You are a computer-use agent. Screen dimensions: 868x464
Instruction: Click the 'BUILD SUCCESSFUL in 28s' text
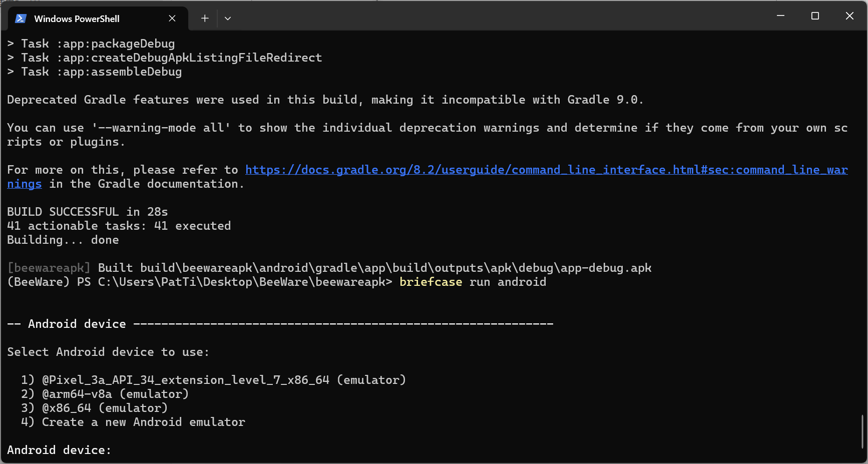pyautogui.click(x=87, y=212)
